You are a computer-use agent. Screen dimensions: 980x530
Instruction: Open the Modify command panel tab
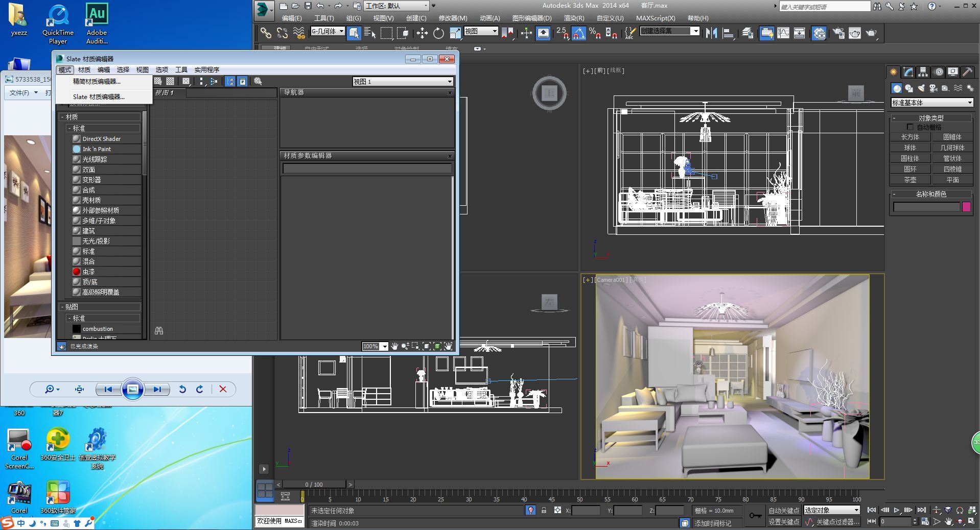908,72
